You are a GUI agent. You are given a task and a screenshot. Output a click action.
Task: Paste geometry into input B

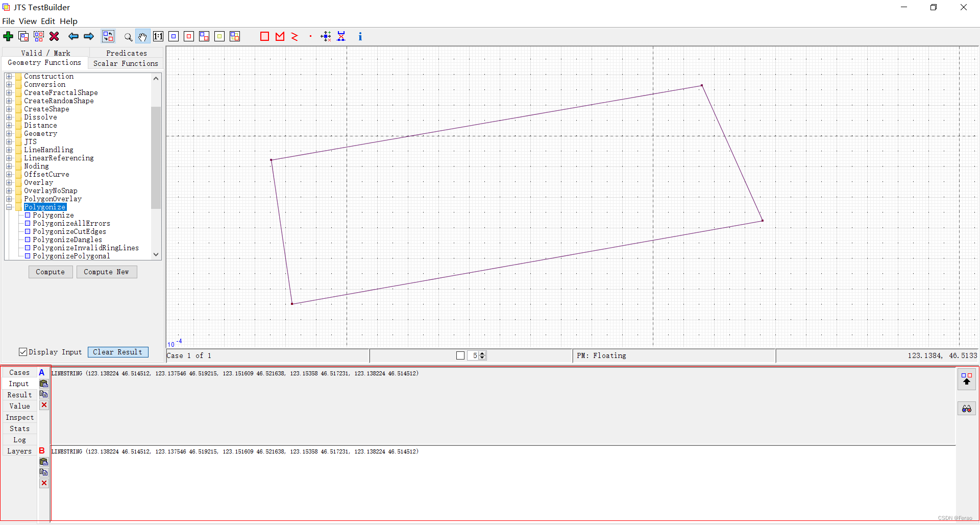(x=44, y=462)
